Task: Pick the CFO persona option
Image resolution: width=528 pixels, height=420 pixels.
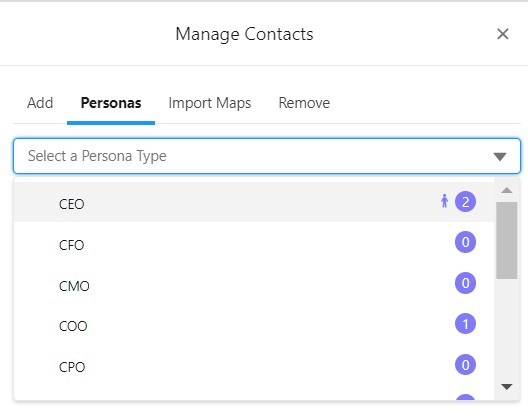Action: pos(254,243)
